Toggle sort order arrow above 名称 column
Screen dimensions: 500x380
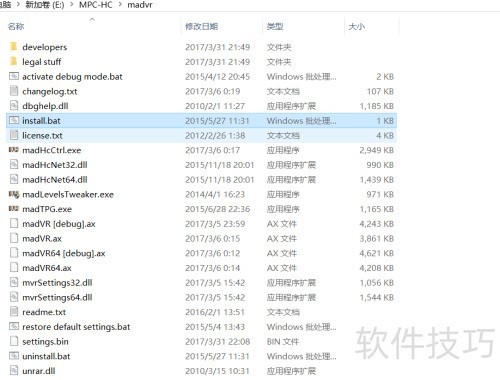pos(92,19)
